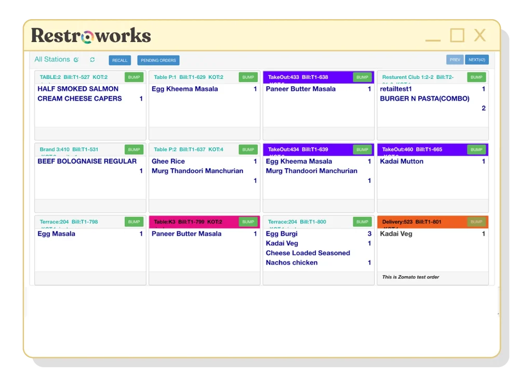Click the edit icon beside All Stations

(76, 59)
